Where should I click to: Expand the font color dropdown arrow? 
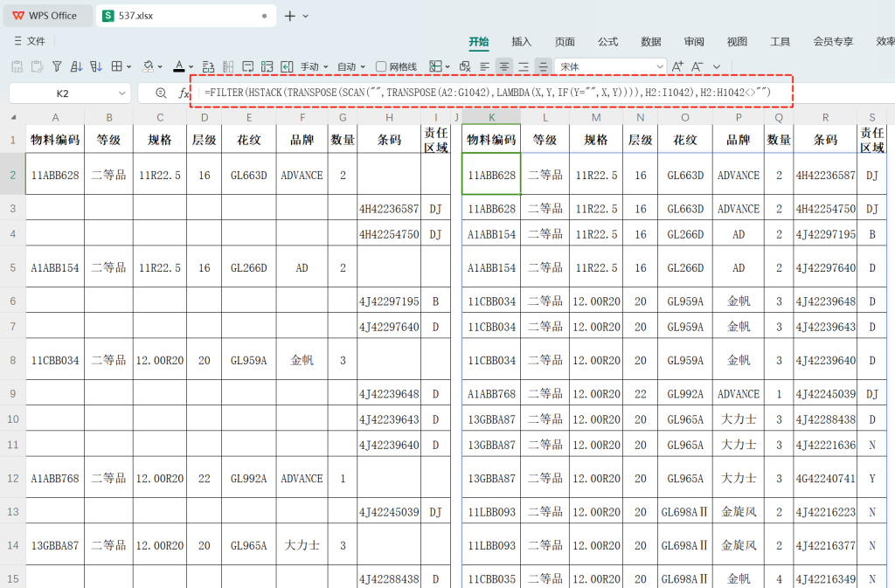[x=191, y=66]
